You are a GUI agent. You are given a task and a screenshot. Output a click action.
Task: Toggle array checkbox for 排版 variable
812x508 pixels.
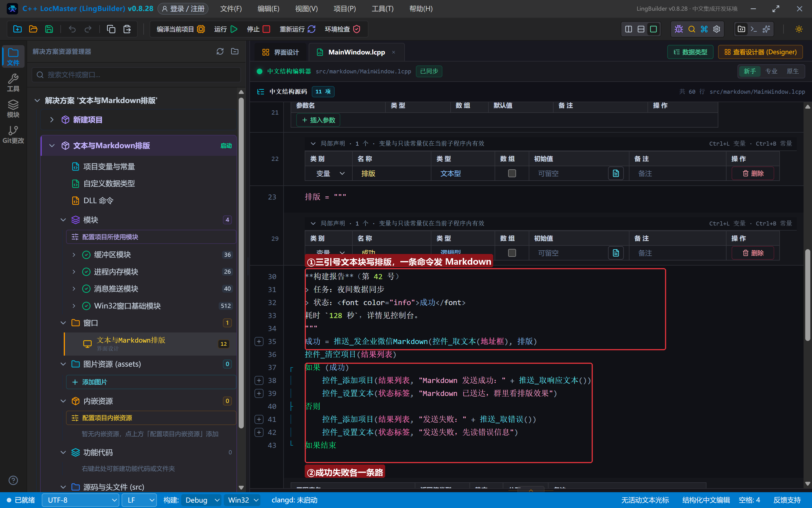point(512,173)
